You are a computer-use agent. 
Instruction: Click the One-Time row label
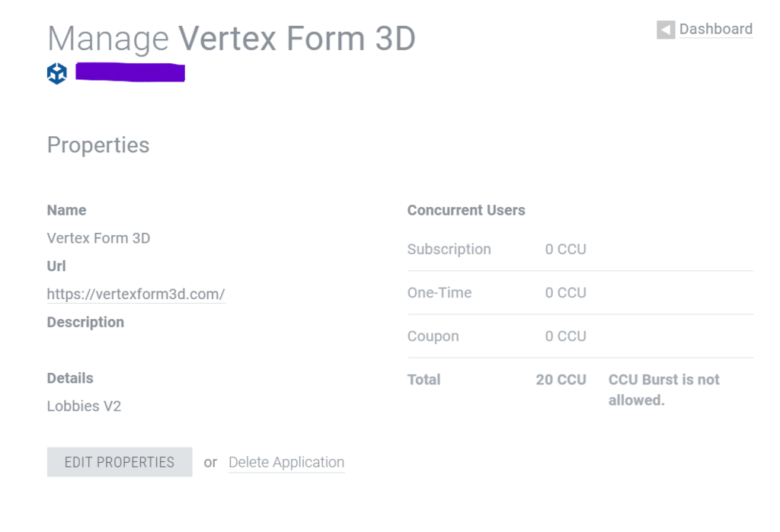click(440, 292)
